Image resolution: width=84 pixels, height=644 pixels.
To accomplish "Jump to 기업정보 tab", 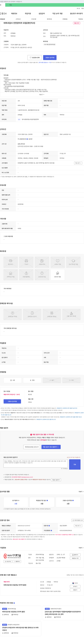I will 80,19.
